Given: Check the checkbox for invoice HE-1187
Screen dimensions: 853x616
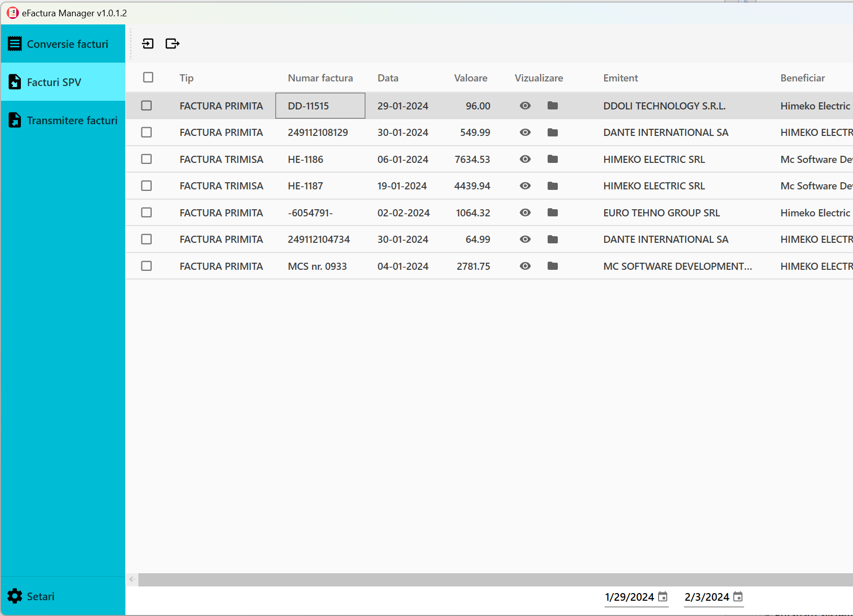Looking at the screenshot, I should (x=147, y=185).
